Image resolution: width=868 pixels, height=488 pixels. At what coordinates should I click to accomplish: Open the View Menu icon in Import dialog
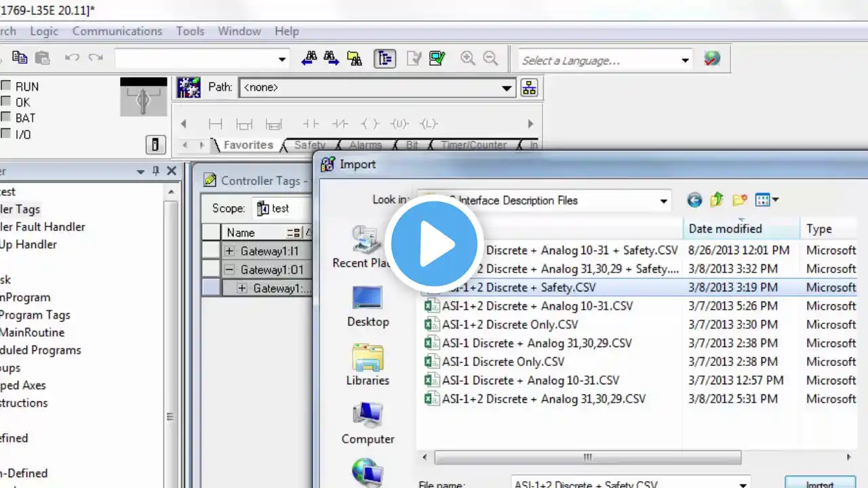click(767, 200)
